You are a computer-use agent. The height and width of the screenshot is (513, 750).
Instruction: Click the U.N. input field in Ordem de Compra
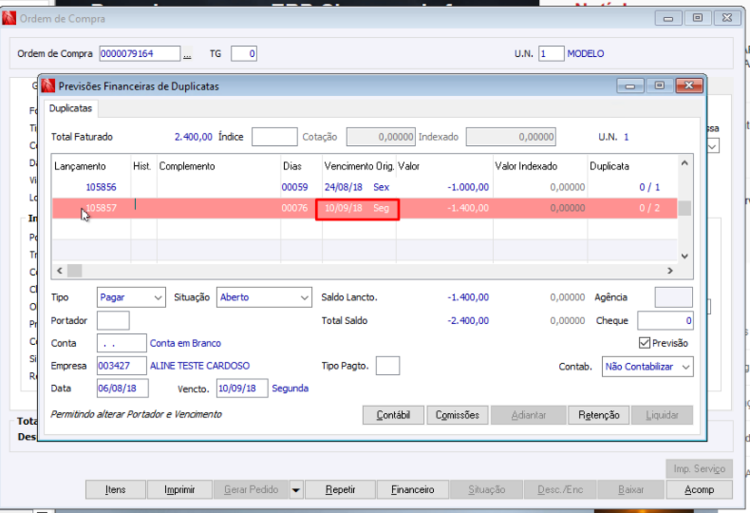coord(551,54)
